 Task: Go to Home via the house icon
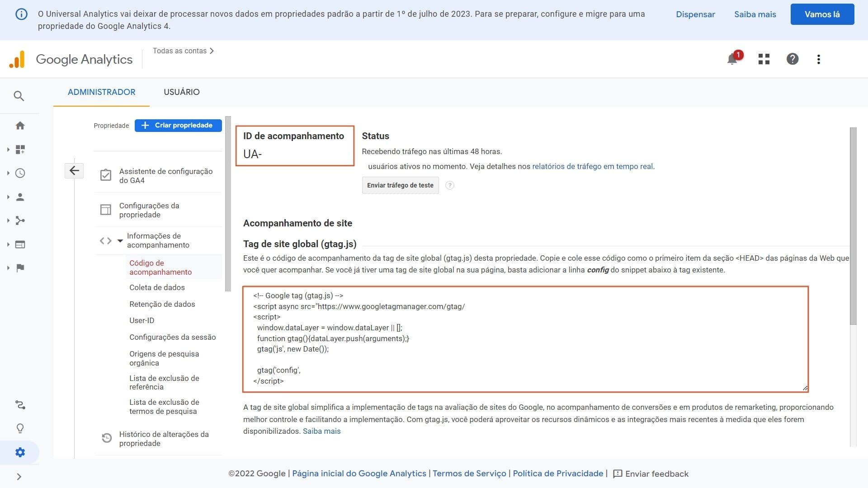(20, 126)
